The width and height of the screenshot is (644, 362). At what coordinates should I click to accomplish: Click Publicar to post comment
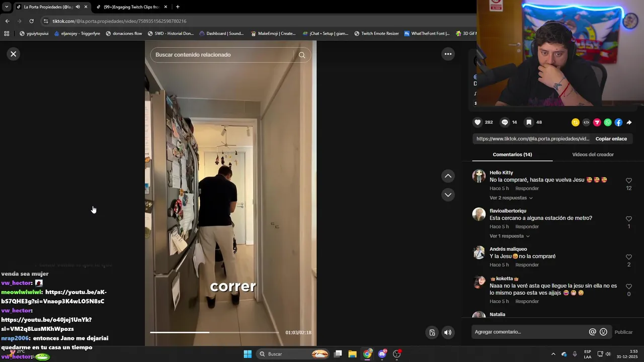point(623,332)
